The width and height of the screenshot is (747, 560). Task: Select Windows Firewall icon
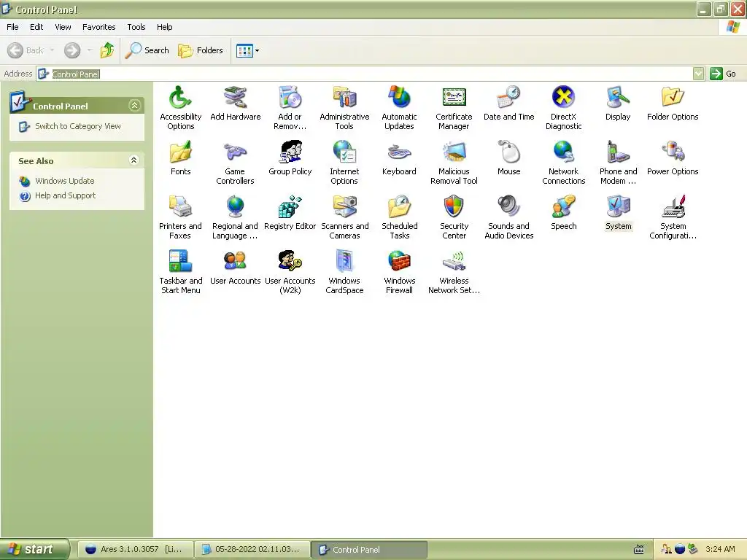[399, 272]
